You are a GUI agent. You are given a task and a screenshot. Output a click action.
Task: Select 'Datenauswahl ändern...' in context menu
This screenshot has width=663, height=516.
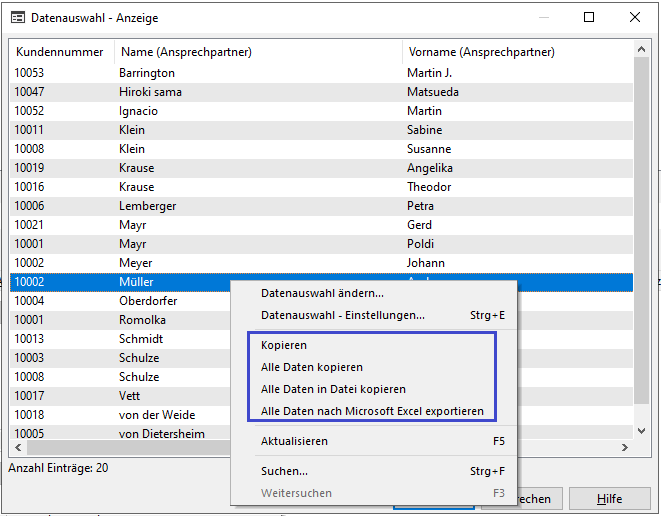322,293
